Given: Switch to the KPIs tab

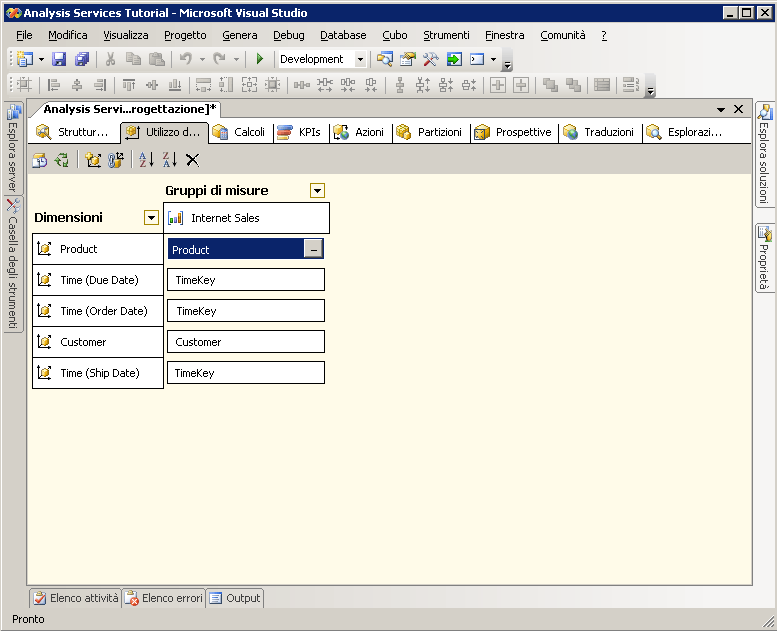Looking at the screenshot, I should 301,132.
